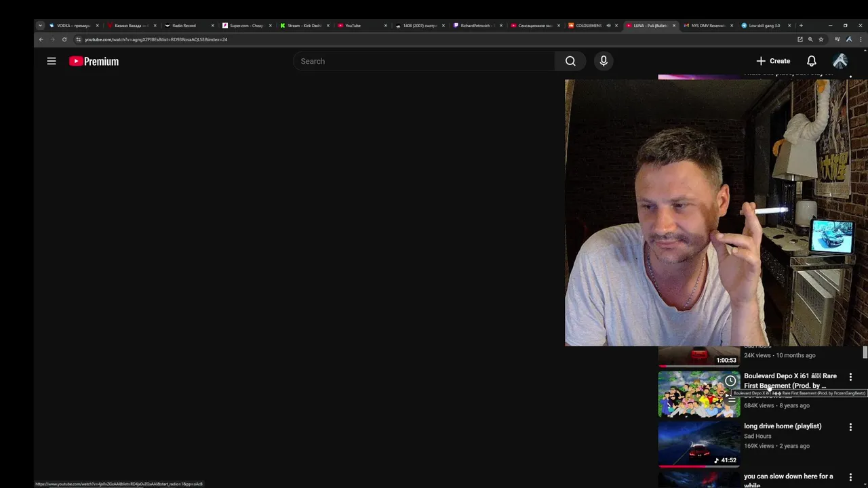This screenshot has height=488, width=868.
Task: Open the tab search dropdown arrow
Action: coord(40,26)
